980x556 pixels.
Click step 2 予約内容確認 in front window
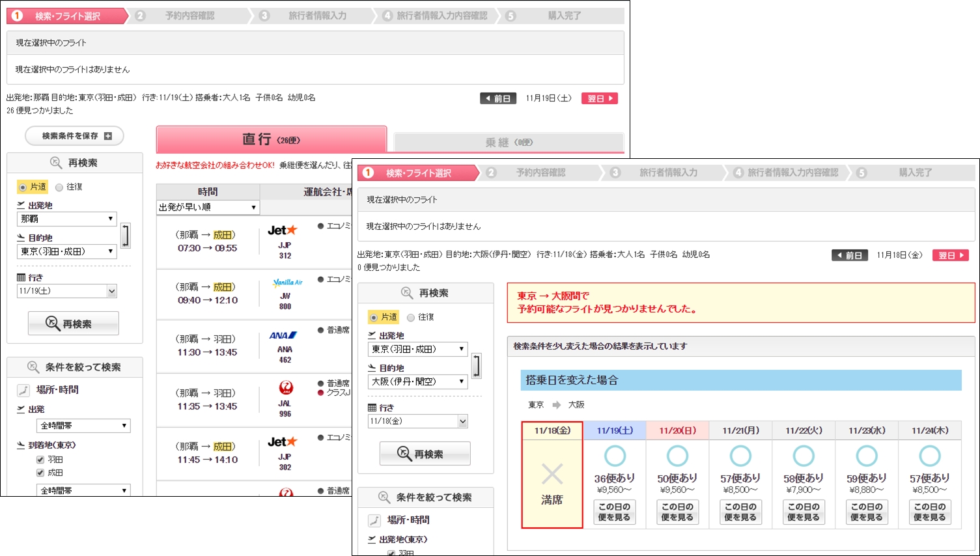tap(540, 173)
